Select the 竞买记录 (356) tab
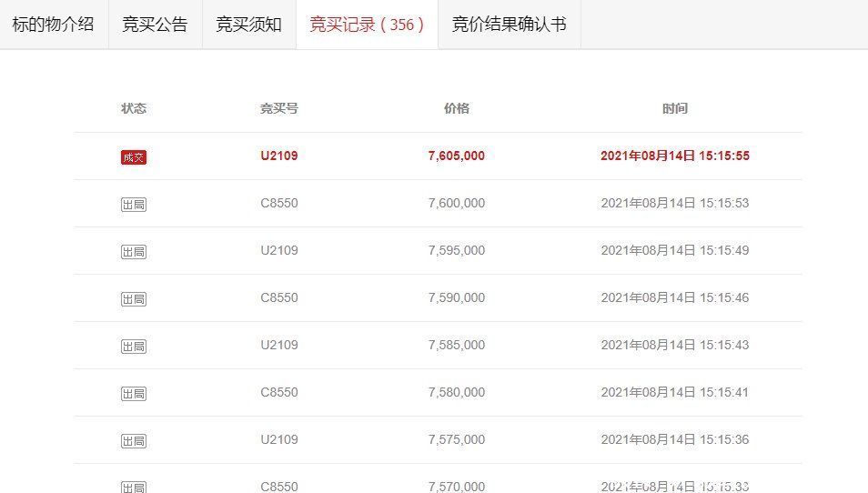Viewport: 868px width, 493px height. (367, 25)
